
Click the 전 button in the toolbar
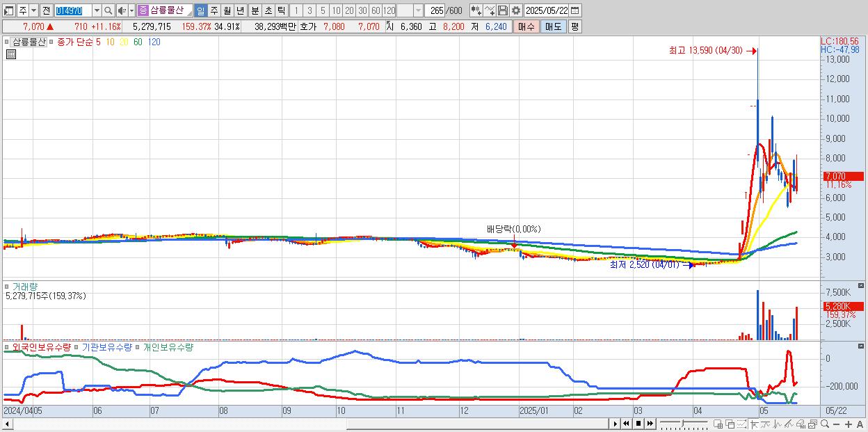pos(47,10)
